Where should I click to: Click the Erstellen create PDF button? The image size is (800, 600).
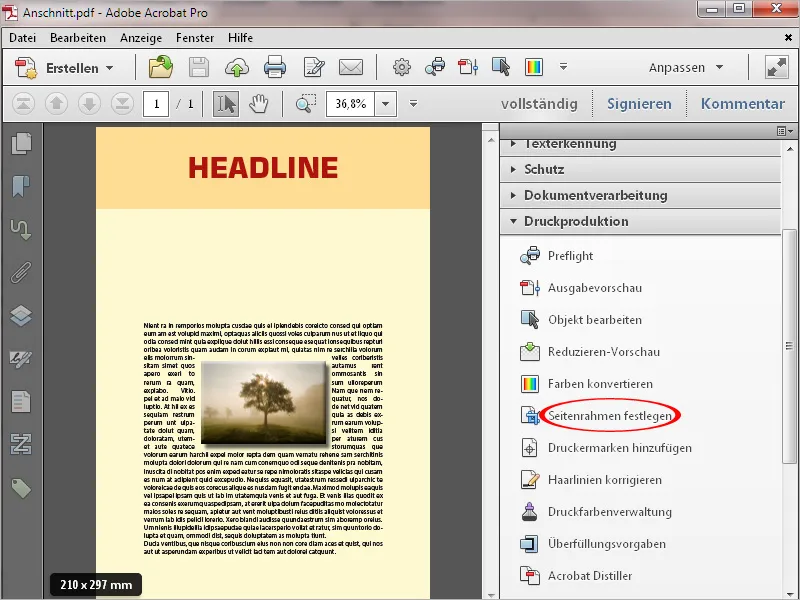(x=64, y=68)
